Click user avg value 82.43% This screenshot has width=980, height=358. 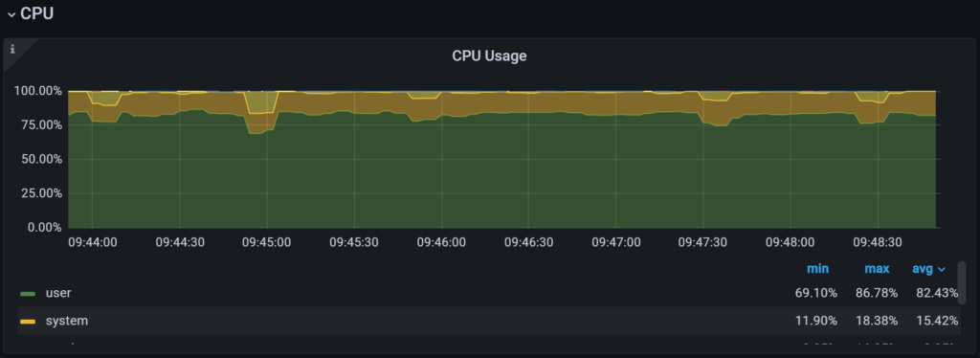click(937, 293)
